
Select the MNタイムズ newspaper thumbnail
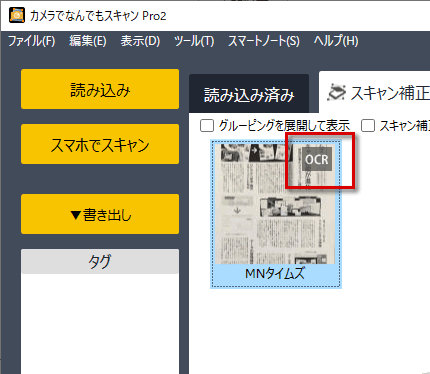[276, 214]
